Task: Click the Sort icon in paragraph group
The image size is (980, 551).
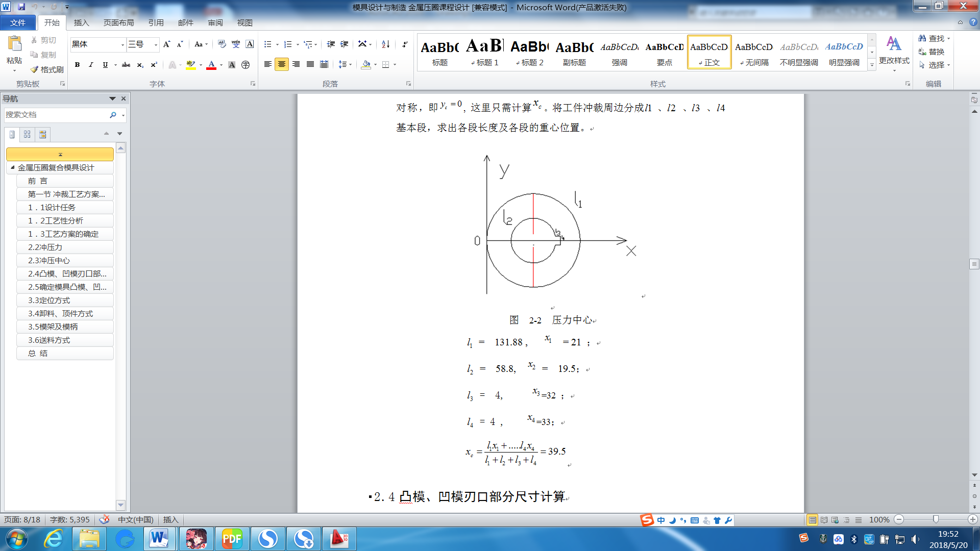Action: pos(386,44)
